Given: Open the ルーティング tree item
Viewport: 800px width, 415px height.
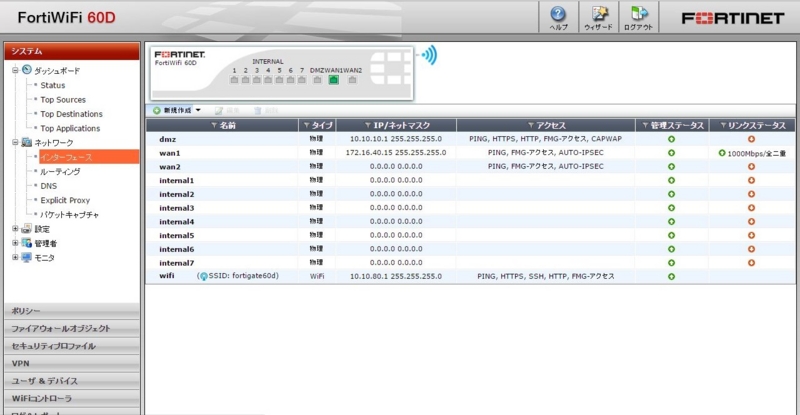Looking at the screenshot, I should tap(60, 172).
